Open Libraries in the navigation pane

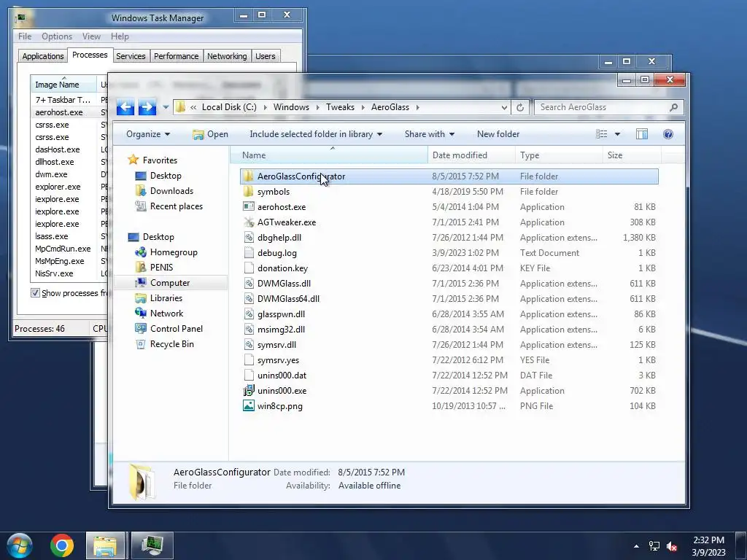[166, 298]
